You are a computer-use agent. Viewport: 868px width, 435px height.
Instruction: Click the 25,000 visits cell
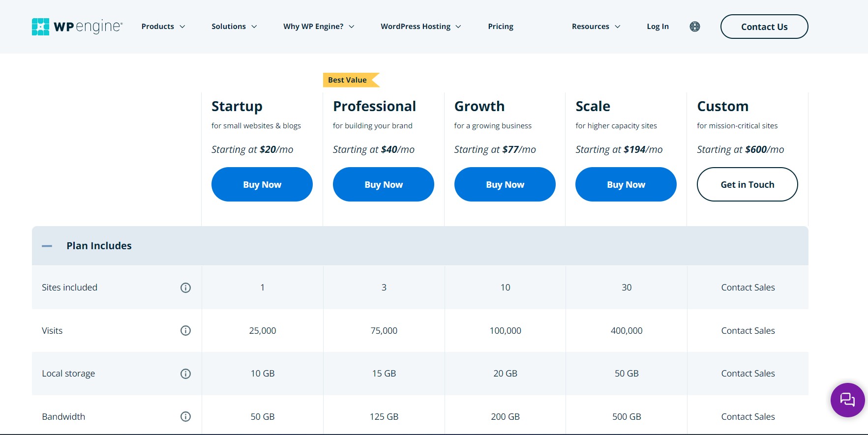click(x=263, y=331)
